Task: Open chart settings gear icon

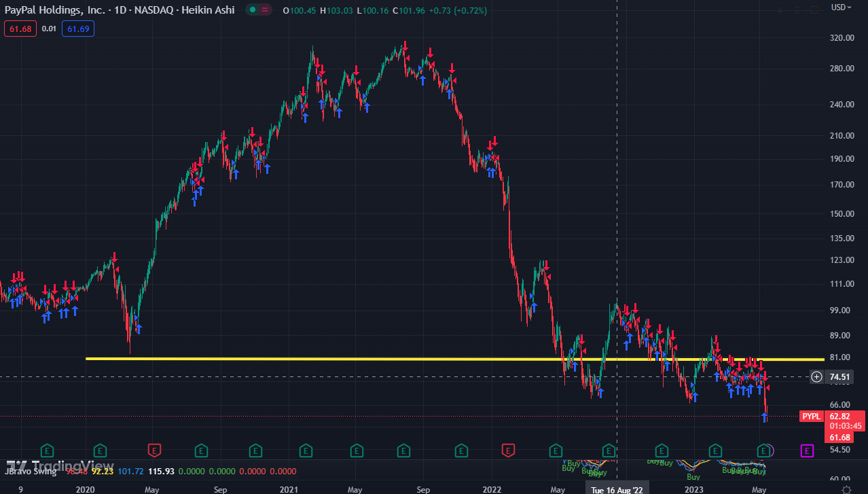Action: (x=846, y=489)
